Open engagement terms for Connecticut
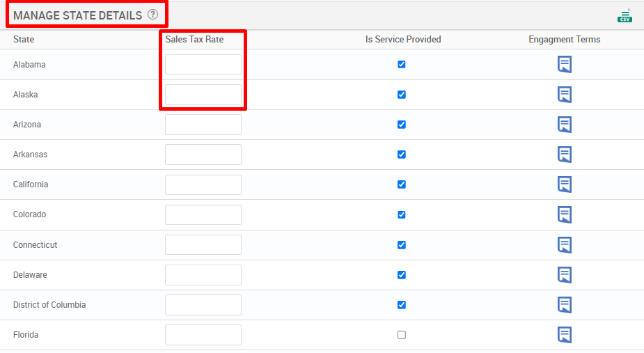This screenshot has height=353, width=644. coord(565,245)
